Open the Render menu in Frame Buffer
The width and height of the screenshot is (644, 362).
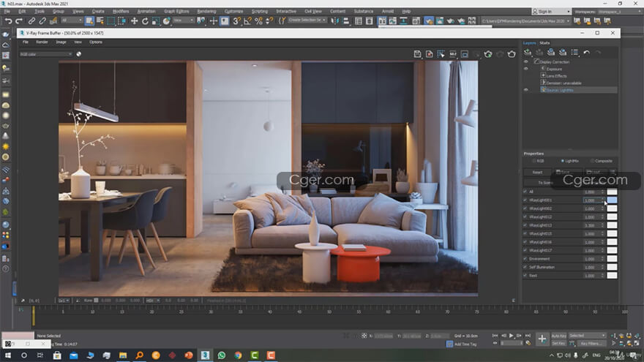42,42
